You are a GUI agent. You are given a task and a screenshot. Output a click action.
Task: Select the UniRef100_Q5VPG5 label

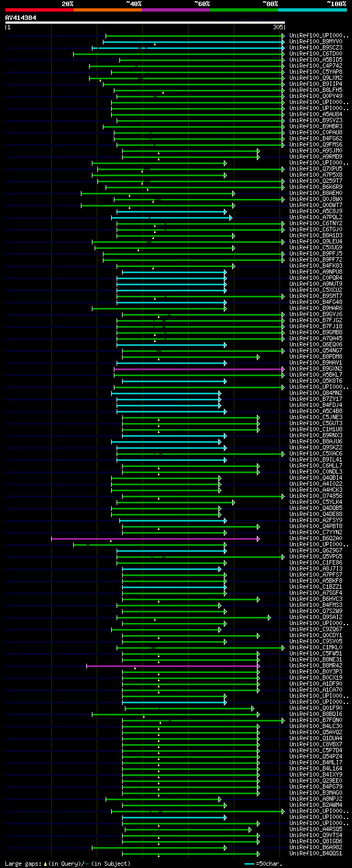(x=316, y=556)
